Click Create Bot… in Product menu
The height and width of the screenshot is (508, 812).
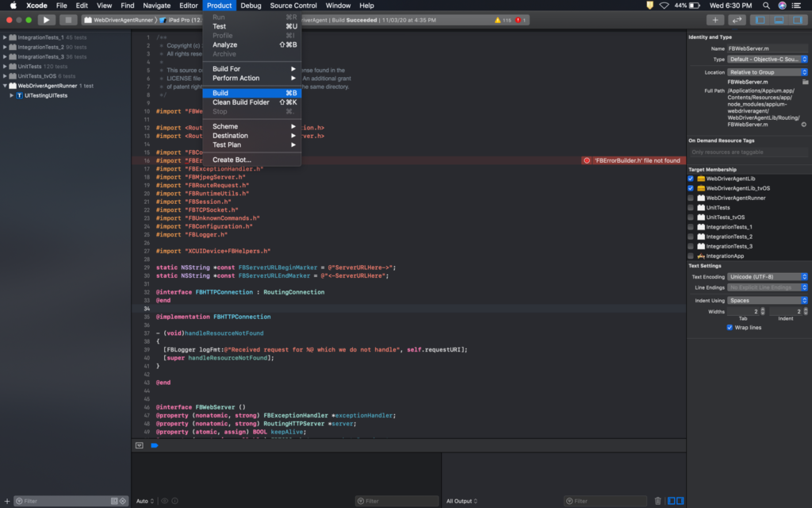251,160
